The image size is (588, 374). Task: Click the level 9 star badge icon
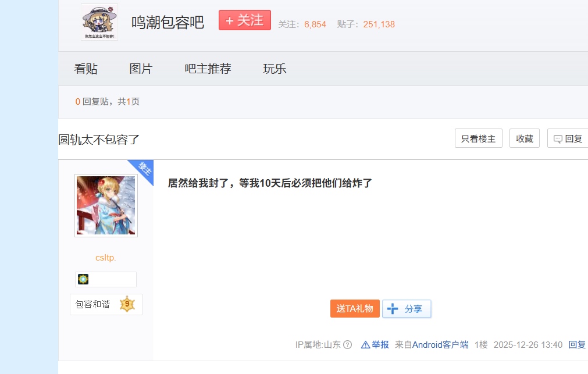127,304
